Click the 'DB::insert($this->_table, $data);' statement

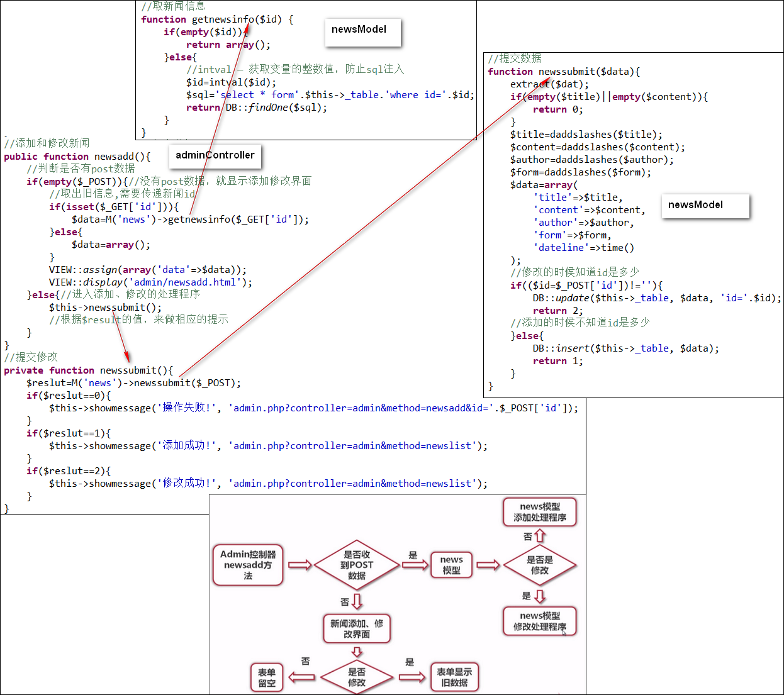(626, 348)
